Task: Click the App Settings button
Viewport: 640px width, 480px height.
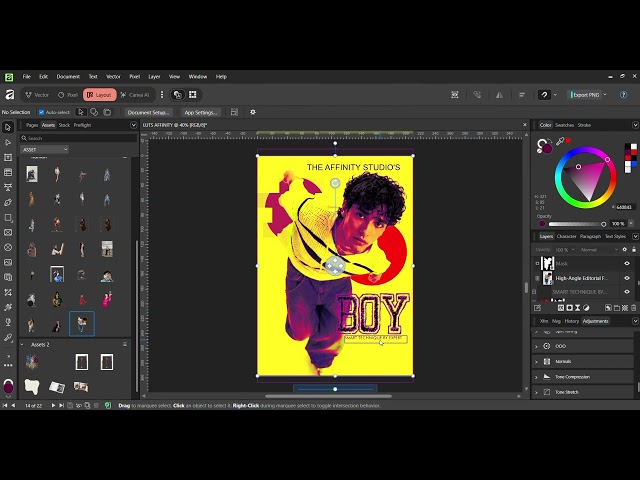Action: [x=200, y=112]
